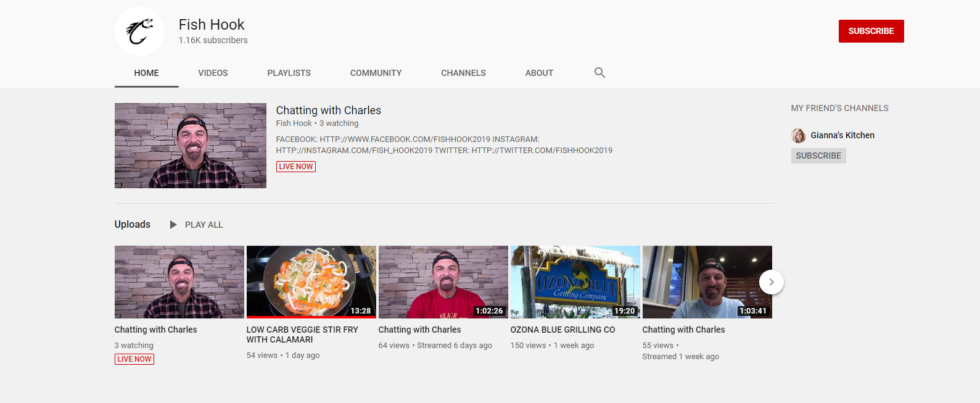
Task: Click the LIVE NOW badge under Uploads
Action: (134, 359)
